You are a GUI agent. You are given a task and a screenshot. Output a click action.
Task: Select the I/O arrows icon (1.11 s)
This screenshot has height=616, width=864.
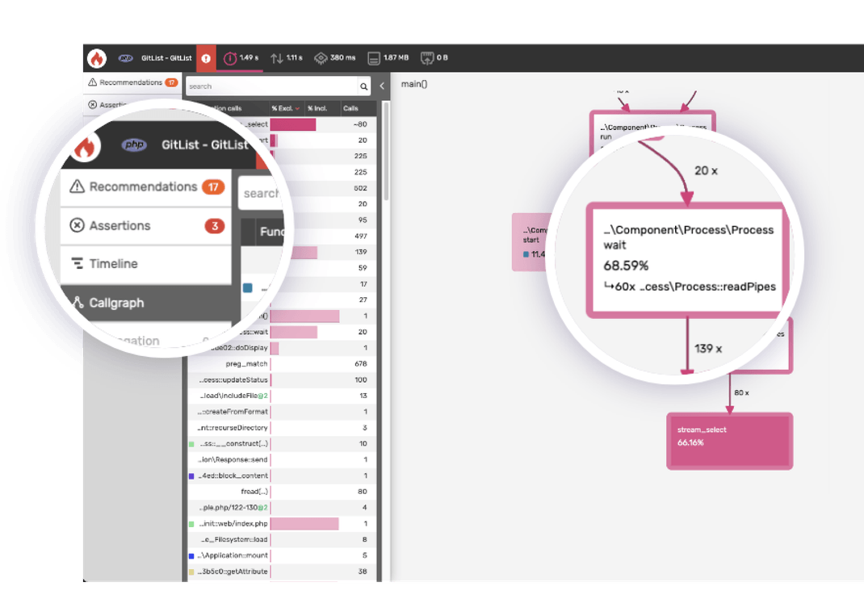pyautogui.click(x=277, y=58)
